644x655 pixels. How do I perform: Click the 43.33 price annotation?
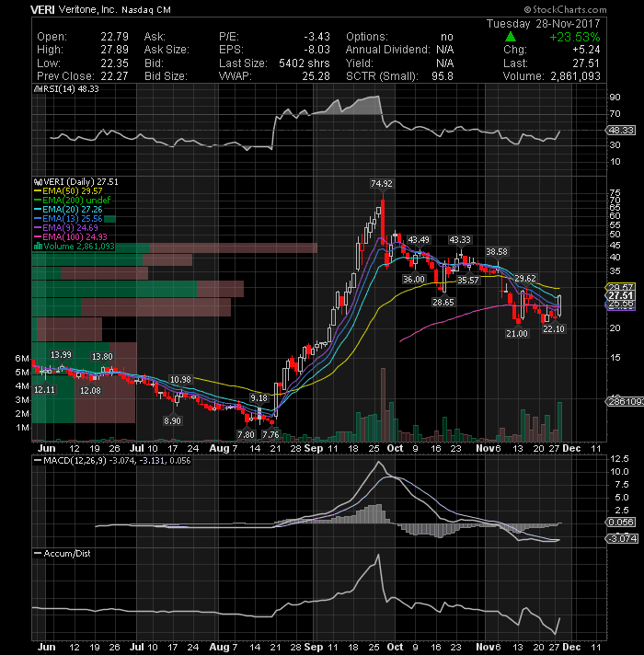point(460,240)
